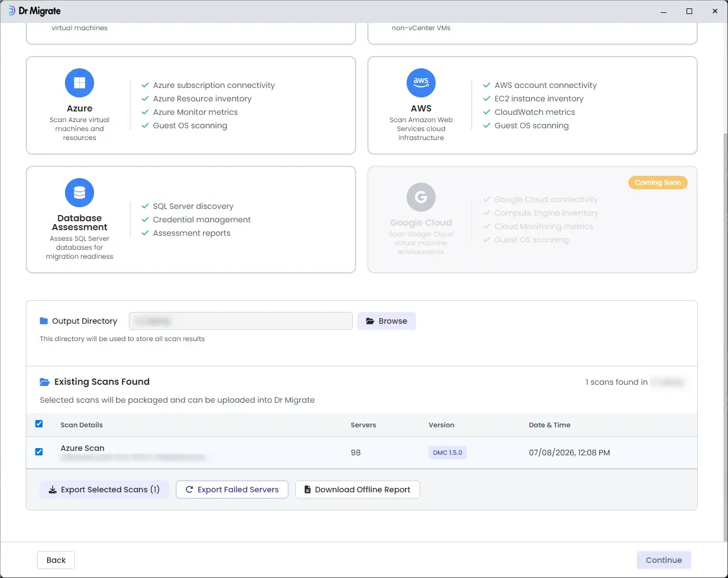Click the Azure Windows logo icon
Screen dimensions: 728x578
pos(80,83)
